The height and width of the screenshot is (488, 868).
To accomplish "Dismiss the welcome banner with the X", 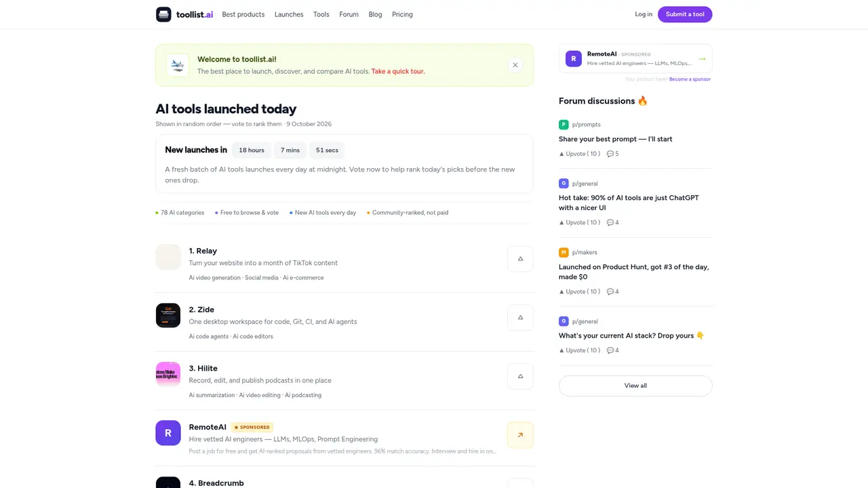I will pos(515,65).
